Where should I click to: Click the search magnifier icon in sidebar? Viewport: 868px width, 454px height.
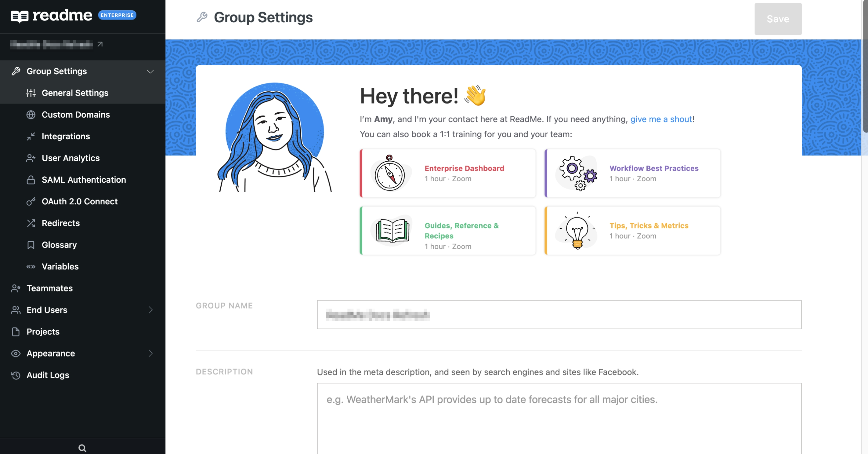82,448
